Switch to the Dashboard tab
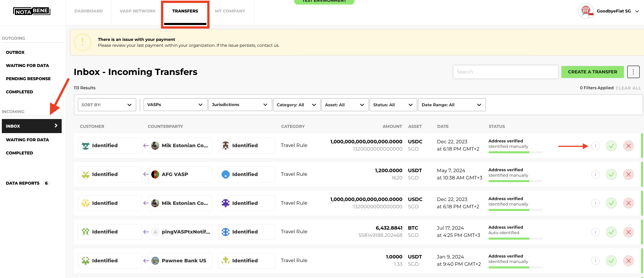The width and height of the screenshot is (644, 278). pos(88,11)
